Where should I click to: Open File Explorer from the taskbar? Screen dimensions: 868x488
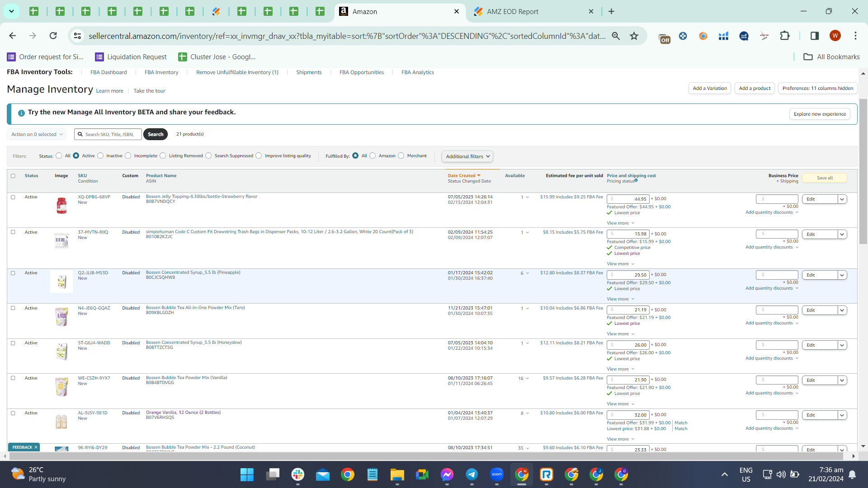coord(397,474)
